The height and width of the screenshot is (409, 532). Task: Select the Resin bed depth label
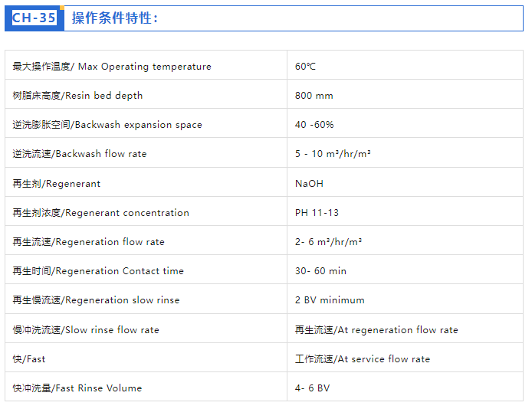[x=77, y=96]
